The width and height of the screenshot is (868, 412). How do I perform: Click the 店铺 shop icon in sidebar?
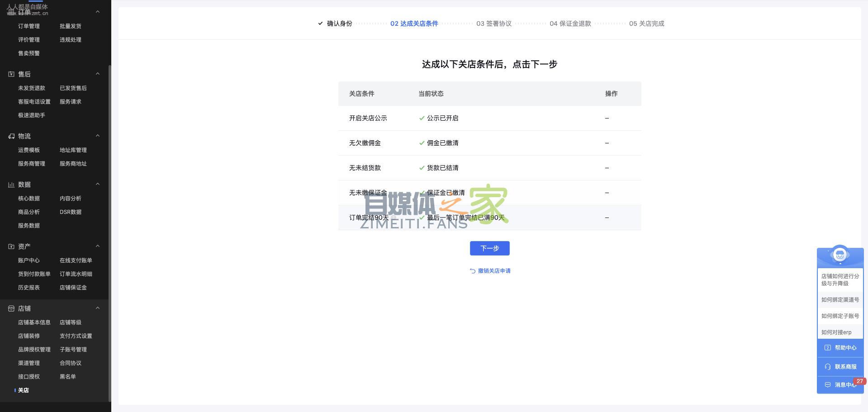(11, 308)
